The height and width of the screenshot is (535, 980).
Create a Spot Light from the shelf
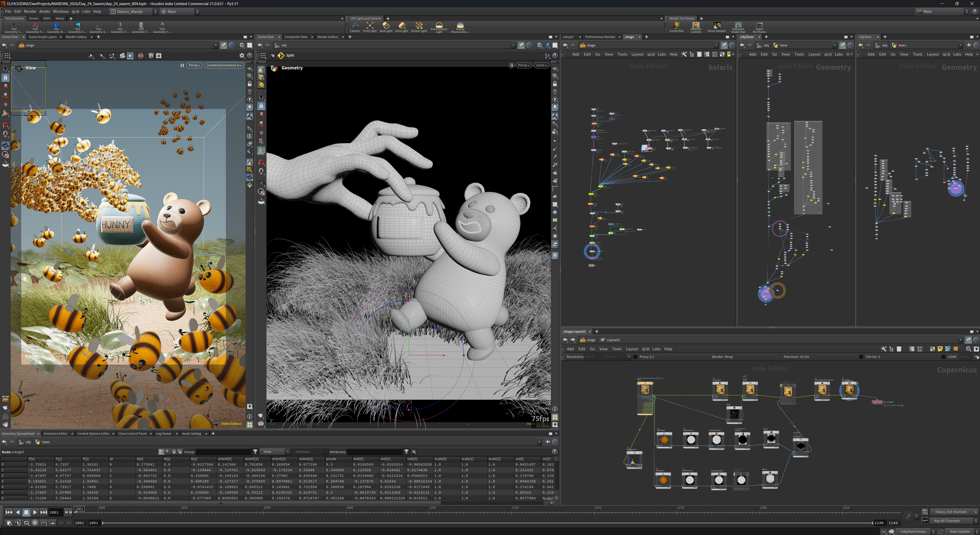click(x=386, y=27)
